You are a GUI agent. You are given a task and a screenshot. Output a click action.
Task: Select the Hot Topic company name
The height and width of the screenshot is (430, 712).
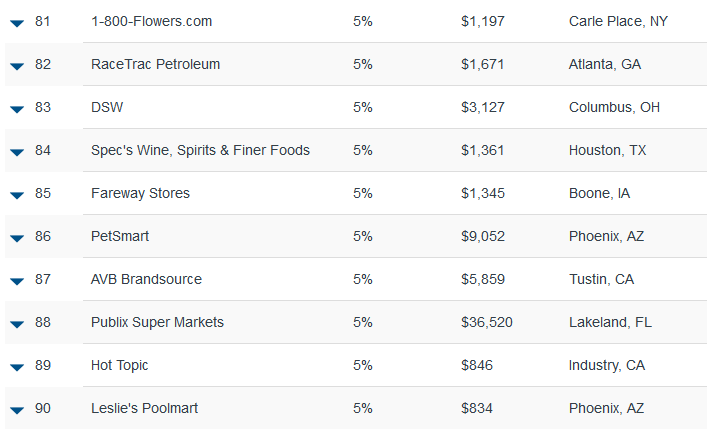(x=119, y=366)
